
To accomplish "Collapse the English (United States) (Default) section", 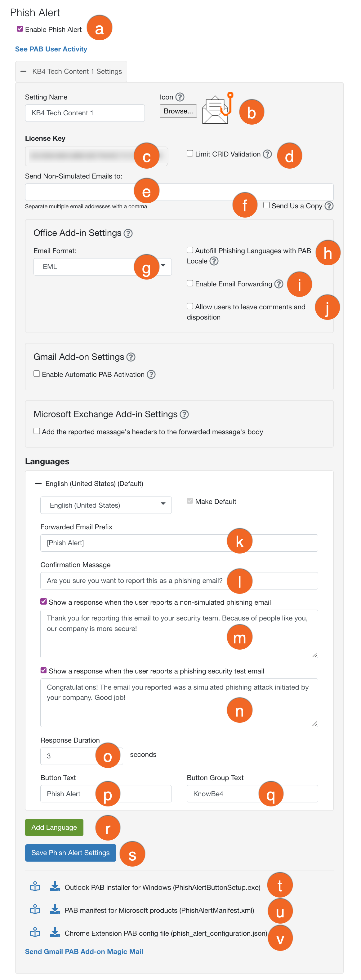I will click(38, 483).
